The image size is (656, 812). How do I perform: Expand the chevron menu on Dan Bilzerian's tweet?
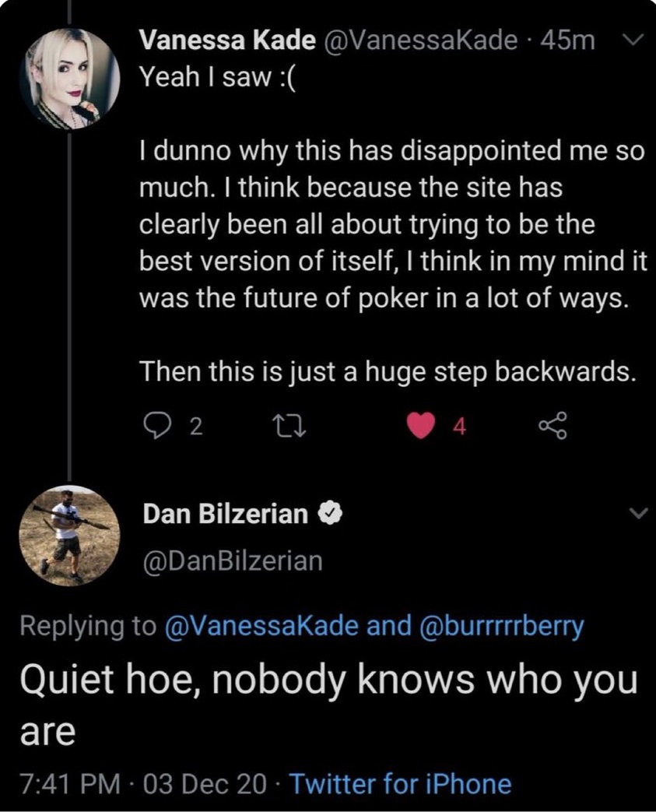point(637,513)
